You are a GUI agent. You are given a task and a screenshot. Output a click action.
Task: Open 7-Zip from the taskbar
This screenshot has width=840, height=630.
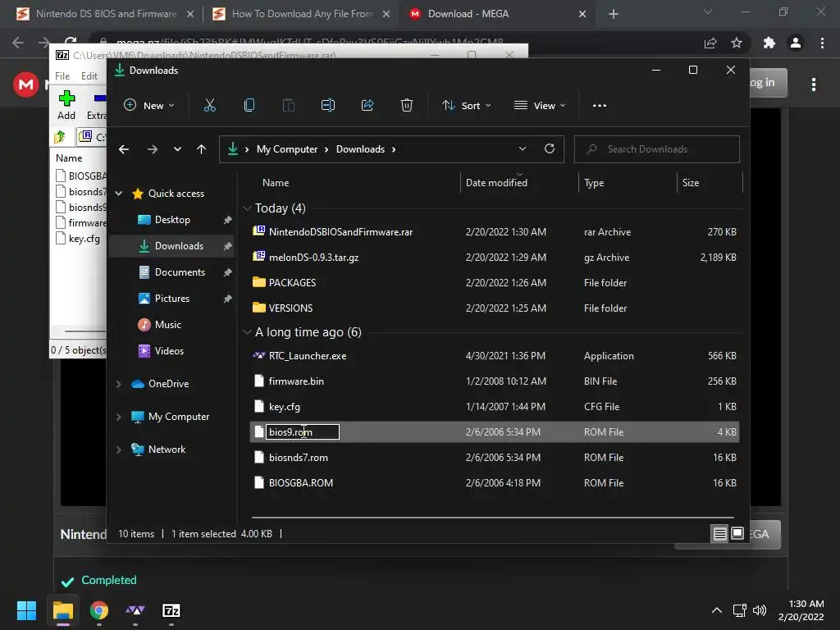click(171, 610)
